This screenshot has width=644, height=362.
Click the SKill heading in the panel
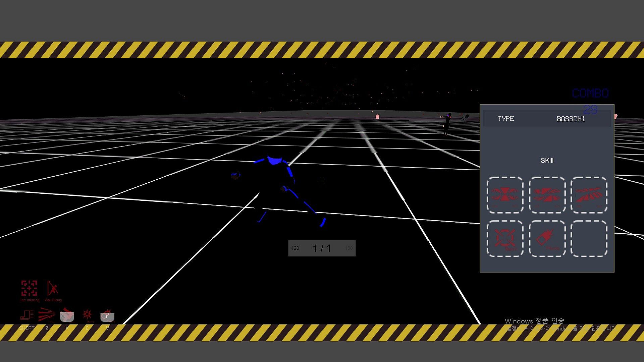click(x=547, y=161)
